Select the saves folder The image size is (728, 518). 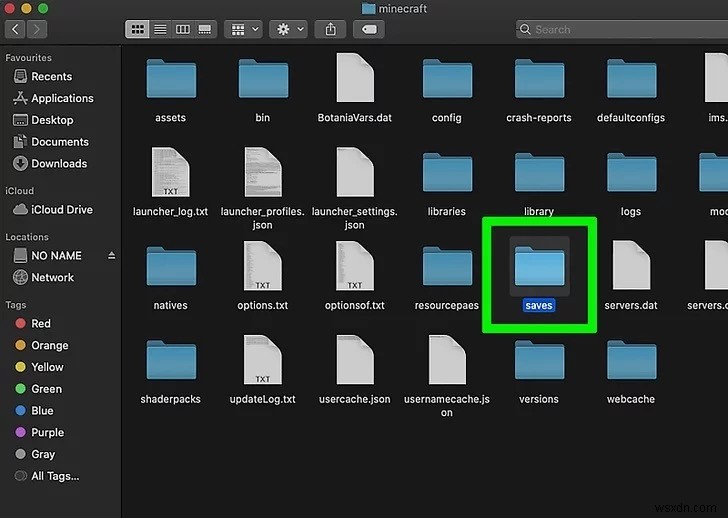(x=539, y=267)
